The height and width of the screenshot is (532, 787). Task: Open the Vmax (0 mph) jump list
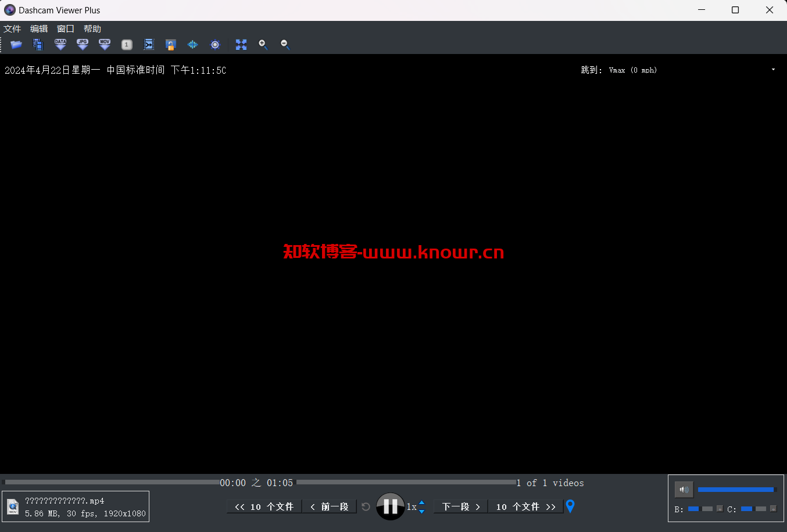pyautogui.click(x=692, y=70)
